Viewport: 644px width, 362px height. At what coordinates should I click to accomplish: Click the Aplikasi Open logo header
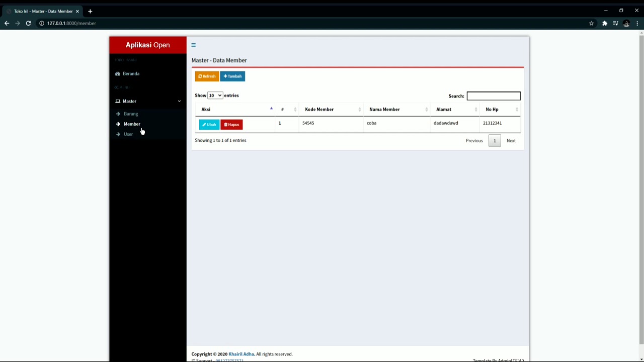[x=148, y=45]
